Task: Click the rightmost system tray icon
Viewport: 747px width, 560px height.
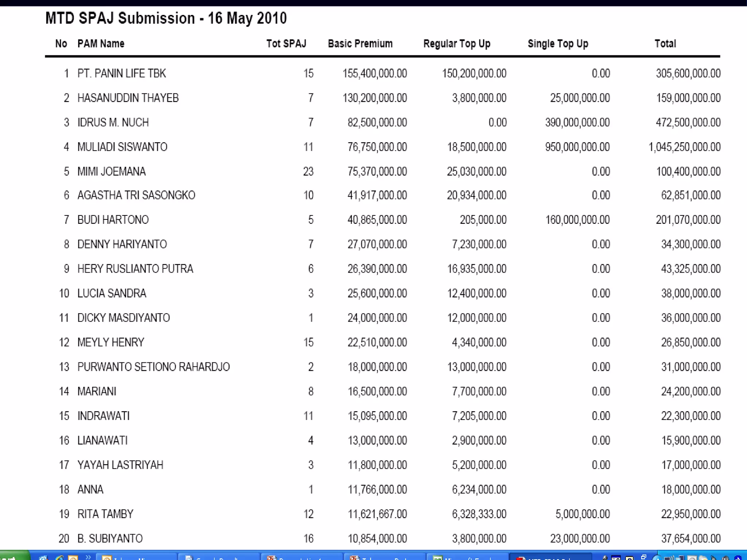Action: [x=738, y=558]
